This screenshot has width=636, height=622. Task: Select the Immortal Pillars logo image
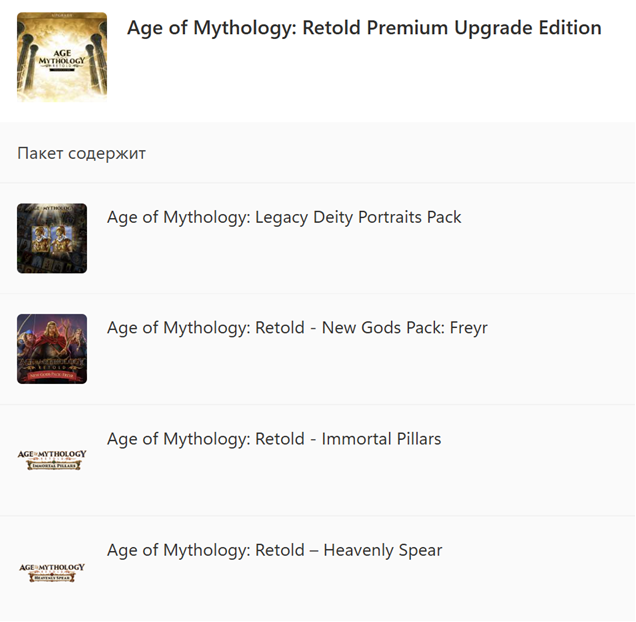[x=52, y=460]
